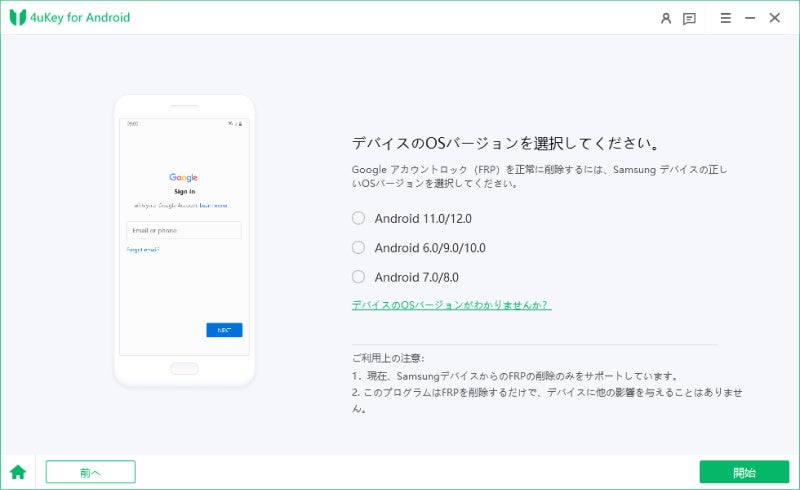
Task: Click the Android 11.0/12.0 label text
Action: pos(423,218)
